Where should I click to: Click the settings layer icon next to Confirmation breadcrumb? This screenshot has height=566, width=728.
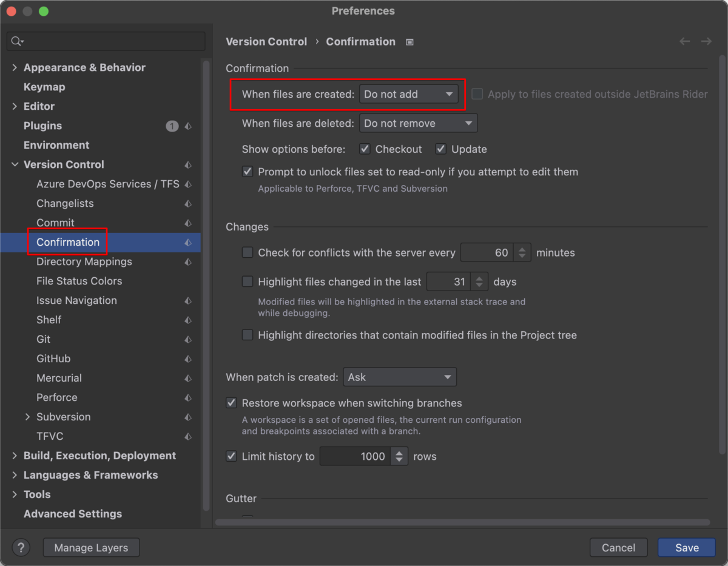click(x=409, y=42)
